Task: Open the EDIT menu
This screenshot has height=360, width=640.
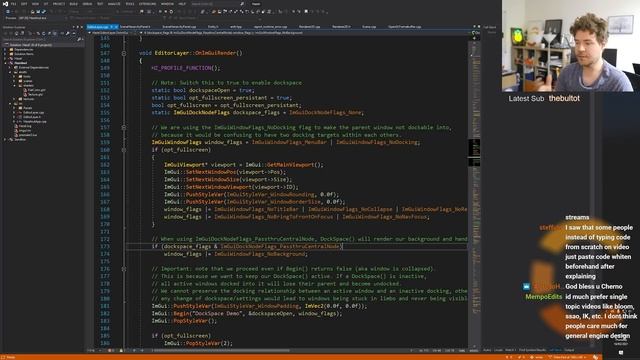Action: pyautogui.click(x=24, y=4)
